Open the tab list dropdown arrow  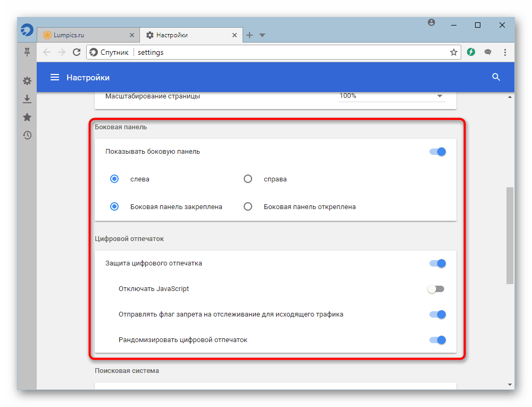click(262, 35)
